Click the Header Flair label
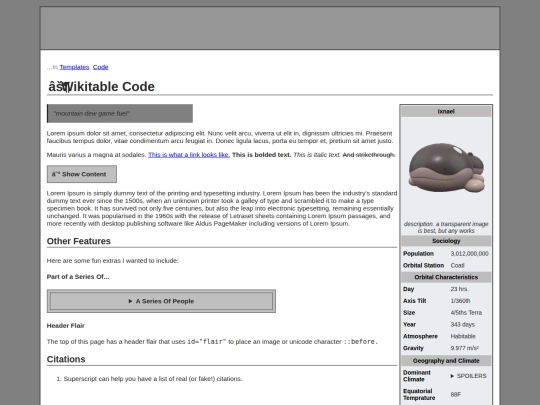 [66, 325]
